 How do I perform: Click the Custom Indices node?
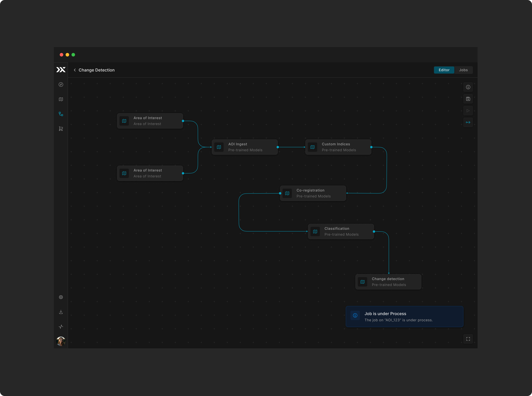click(x=338, y=147)
